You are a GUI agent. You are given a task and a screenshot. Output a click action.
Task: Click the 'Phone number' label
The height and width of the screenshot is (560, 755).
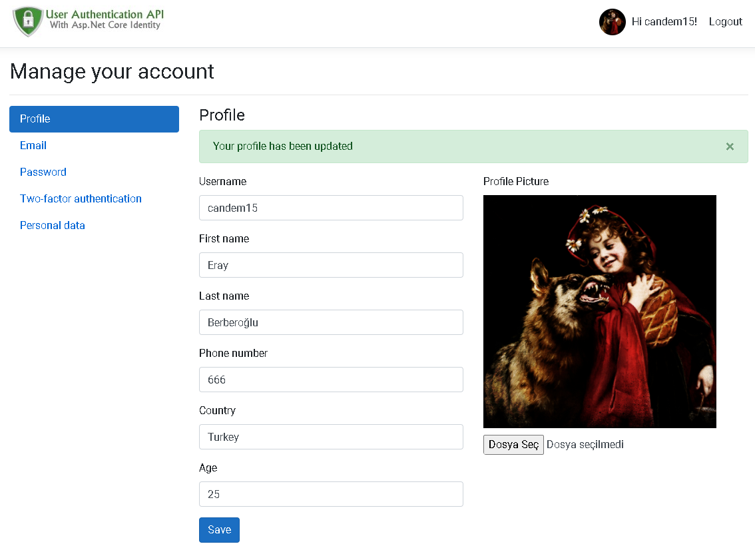click(x=233, y=354)
